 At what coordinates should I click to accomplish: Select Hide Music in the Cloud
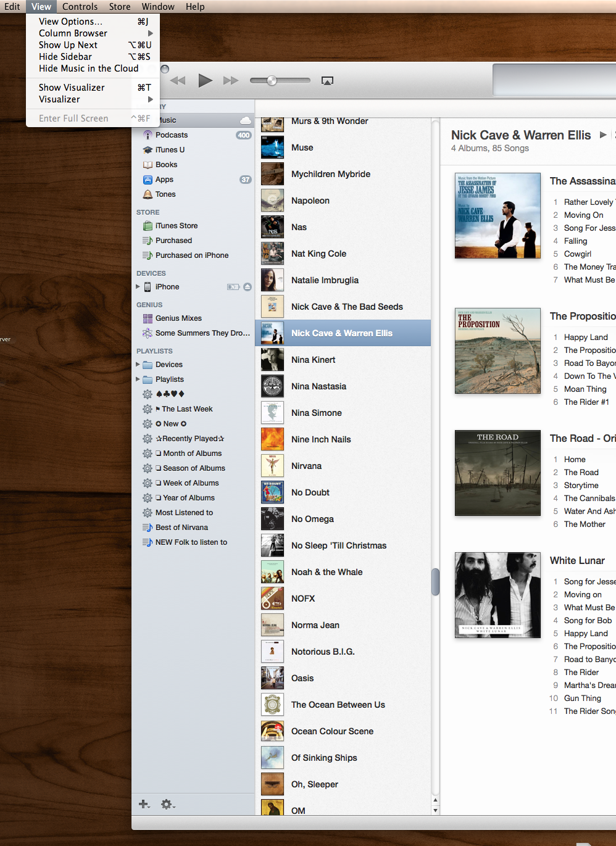(x=93, y=68)
